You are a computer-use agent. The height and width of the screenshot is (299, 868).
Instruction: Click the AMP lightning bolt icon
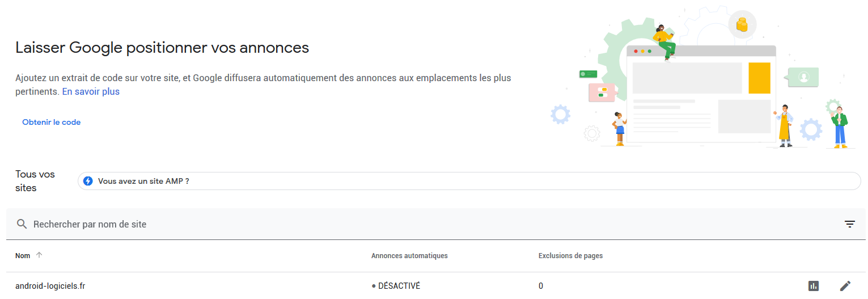[88, 181]
